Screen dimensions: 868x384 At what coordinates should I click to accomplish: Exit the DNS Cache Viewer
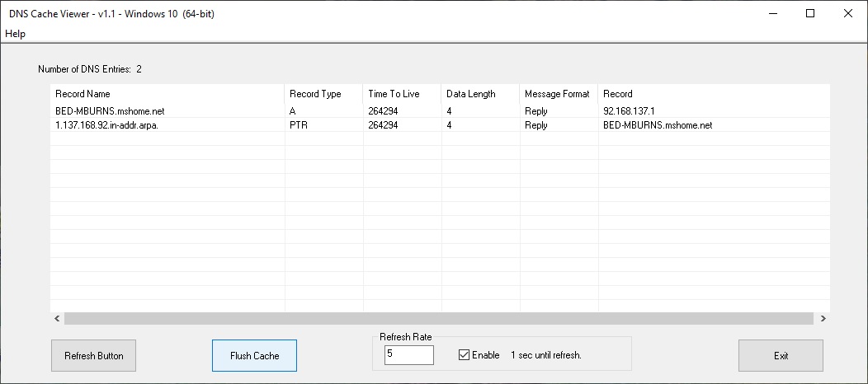click(781, 356)
